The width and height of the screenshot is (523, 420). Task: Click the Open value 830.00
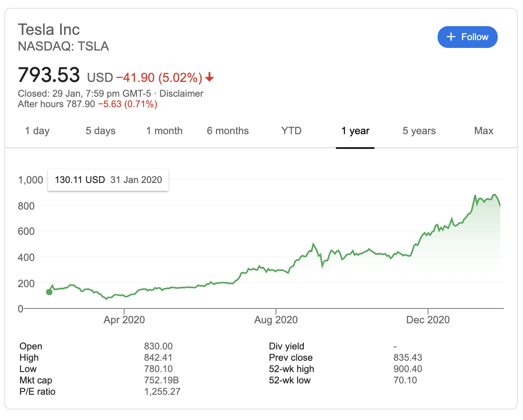(x=158, y=346)
